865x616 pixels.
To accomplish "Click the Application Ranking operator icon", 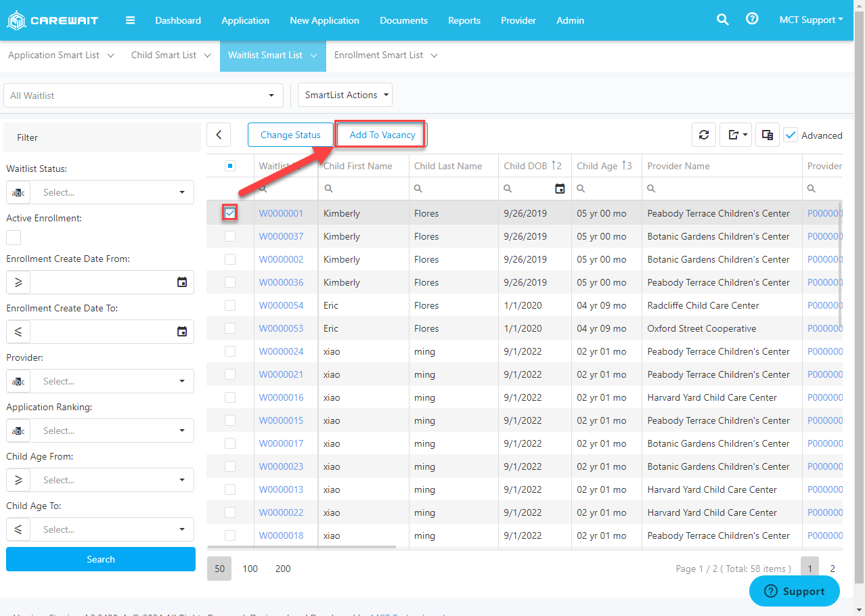I will coord(19,431).
